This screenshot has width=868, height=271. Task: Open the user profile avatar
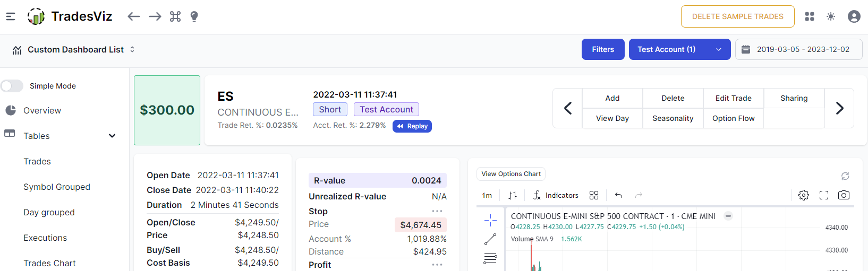pos(854,16)
